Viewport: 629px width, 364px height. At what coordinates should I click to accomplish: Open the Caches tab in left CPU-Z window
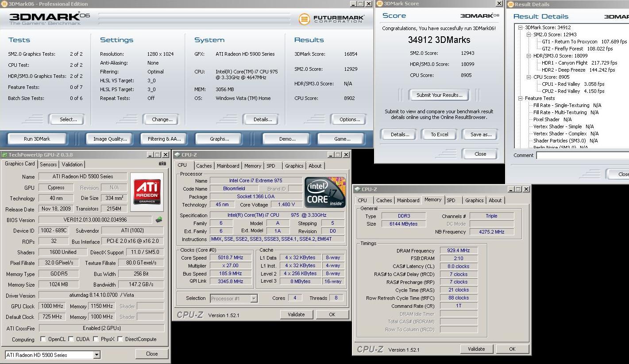click(204, 166)
